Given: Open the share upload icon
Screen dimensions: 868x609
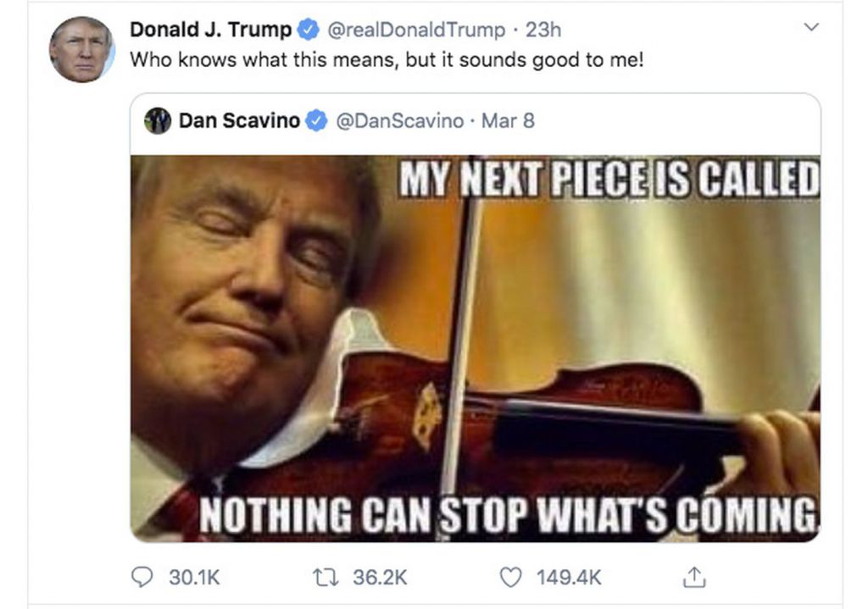Looking at the screenshot, I should coord(694,577).
